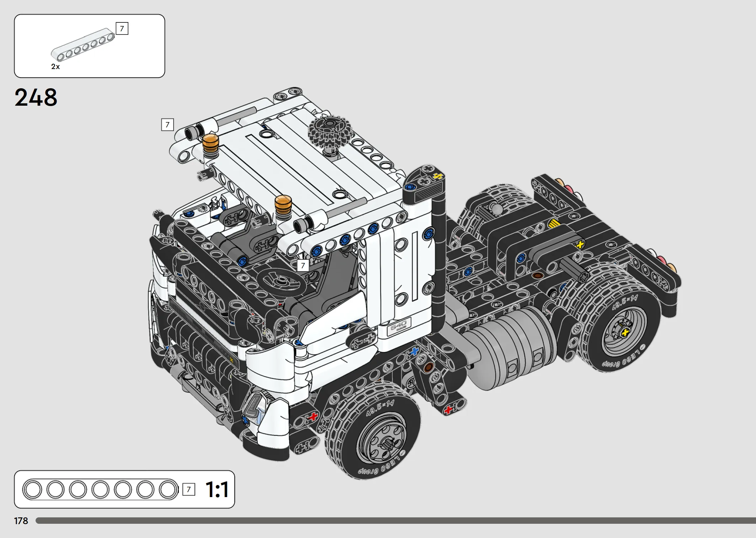Viewport: 756px width, 538px height.
Task: Click the "2x" quantity label
Action: pos(55,67)
